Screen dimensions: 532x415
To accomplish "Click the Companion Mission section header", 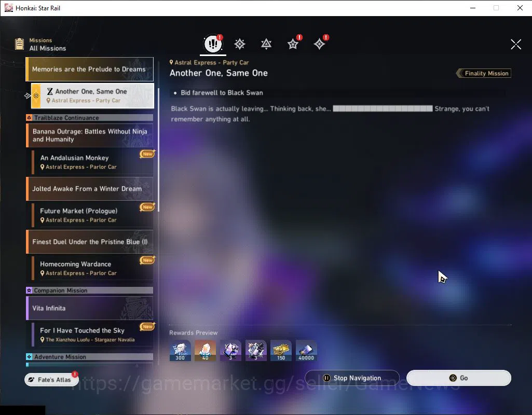I will pyautogui.click(x=90, y=290).
